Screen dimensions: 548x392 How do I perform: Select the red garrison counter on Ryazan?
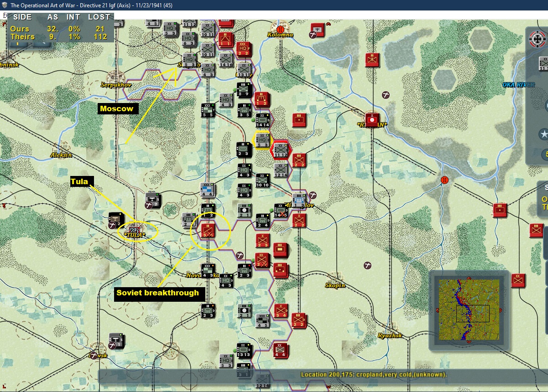(x=373, y=120)
